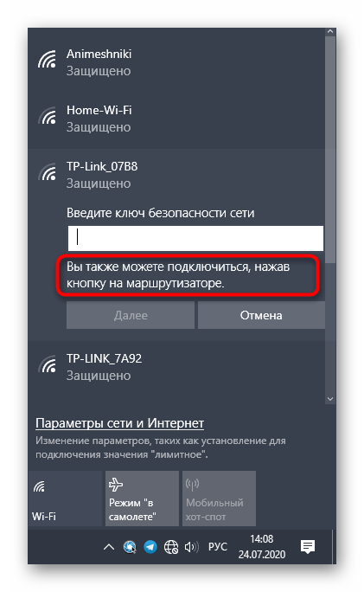
Task: Toggle the mobile hotspot tile
Action: tap(219, 499)
